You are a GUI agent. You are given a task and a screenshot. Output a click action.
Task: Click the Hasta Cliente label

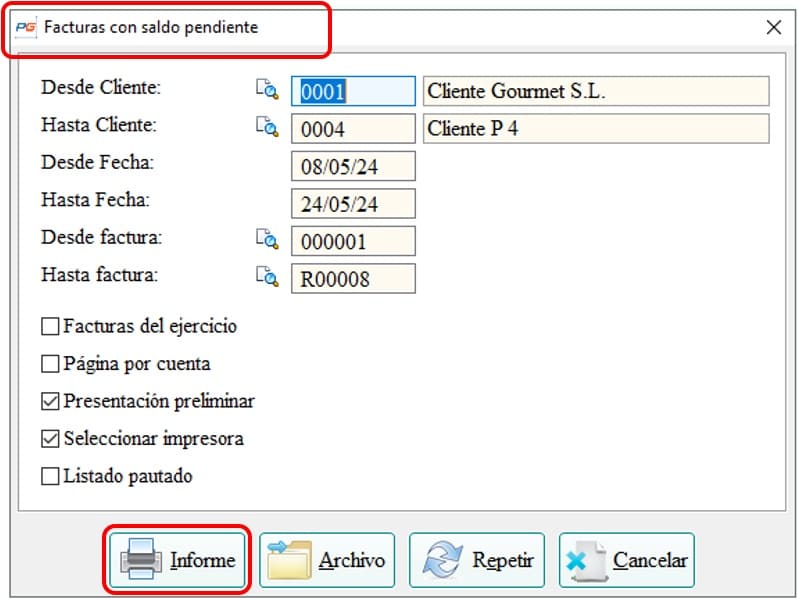99,125
